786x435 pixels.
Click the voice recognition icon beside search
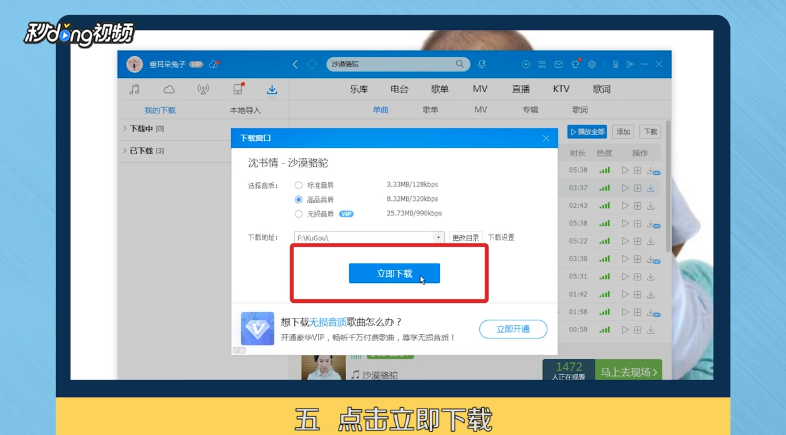click(482, 64)
